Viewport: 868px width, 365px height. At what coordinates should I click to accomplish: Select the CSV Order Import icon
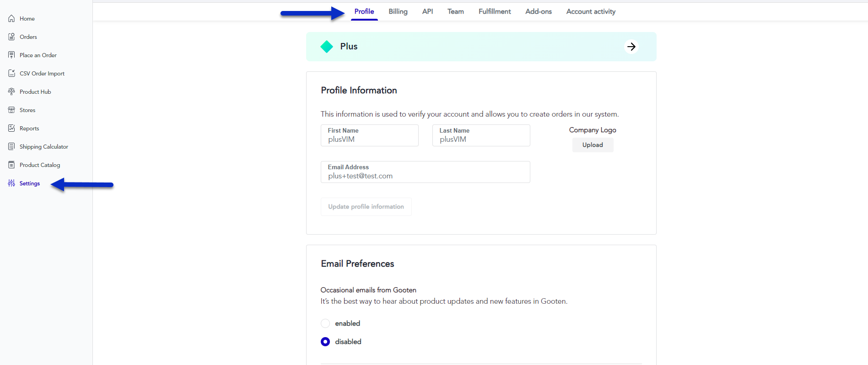pyautogui.click(x=11, y=73)
